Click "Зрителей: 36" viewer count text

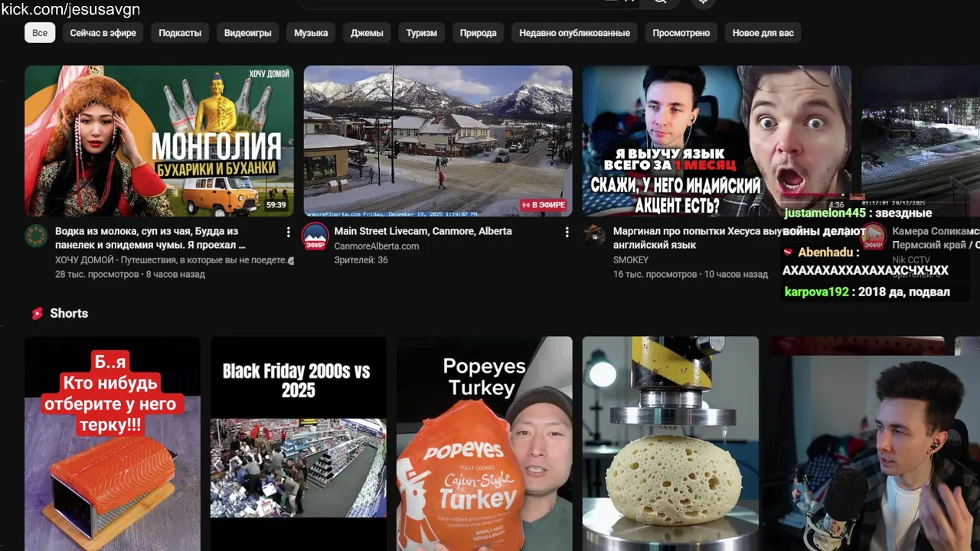[x=361, y=260]
